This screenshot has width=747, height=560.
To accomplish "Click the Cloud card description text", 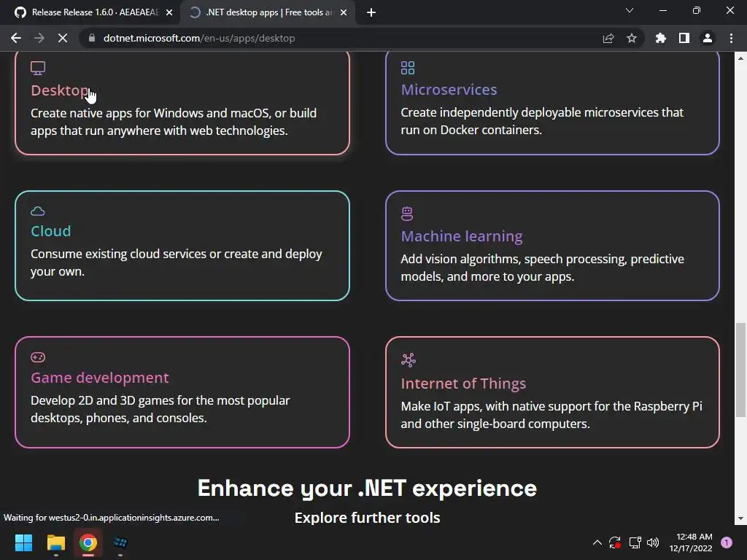I will 177,262.
